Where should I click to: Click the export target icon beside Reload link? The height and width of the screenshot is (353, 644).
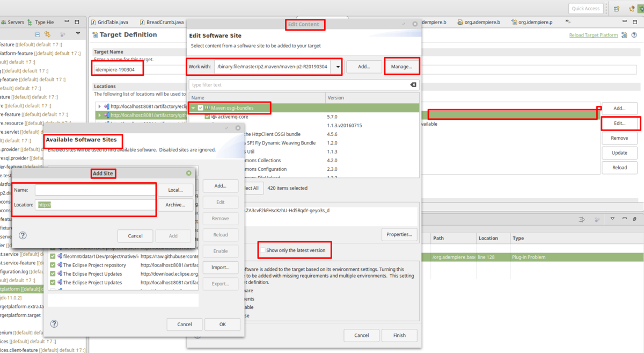(x=624, y=35)
